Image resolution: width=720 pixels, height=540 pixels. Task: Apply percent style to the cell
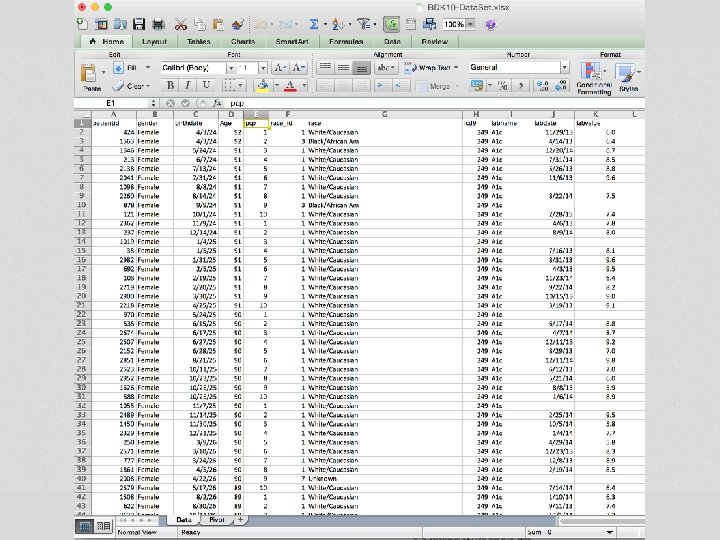coord(502,85)
